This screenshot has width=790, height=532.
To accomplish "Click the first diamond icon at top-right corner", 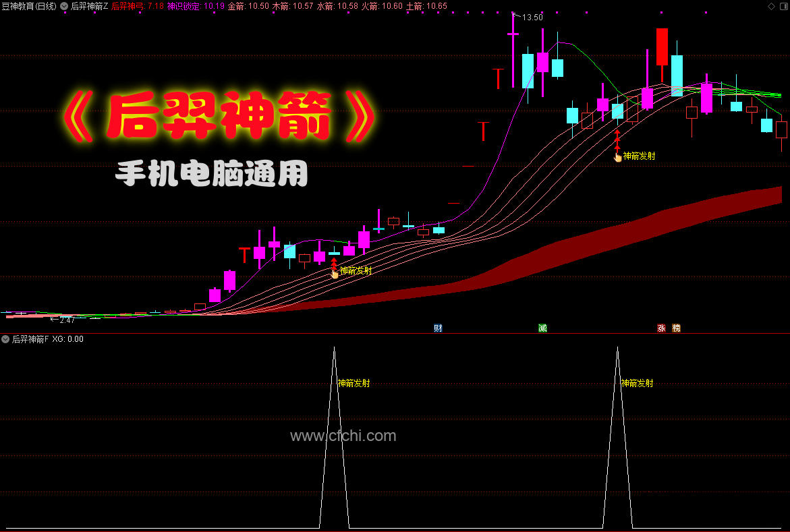I will point(771,6).
